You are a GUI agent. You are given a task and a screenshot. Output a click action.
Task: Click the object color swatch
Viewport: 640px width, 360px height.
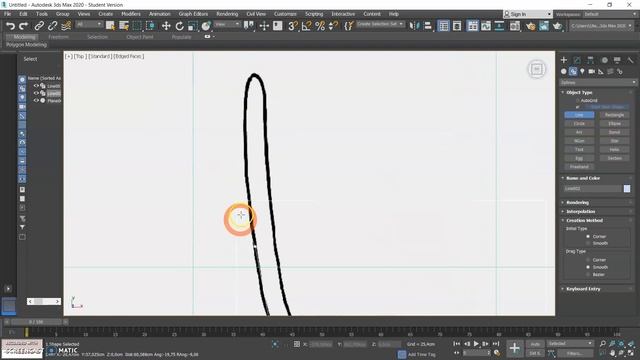tap(627, 189)
